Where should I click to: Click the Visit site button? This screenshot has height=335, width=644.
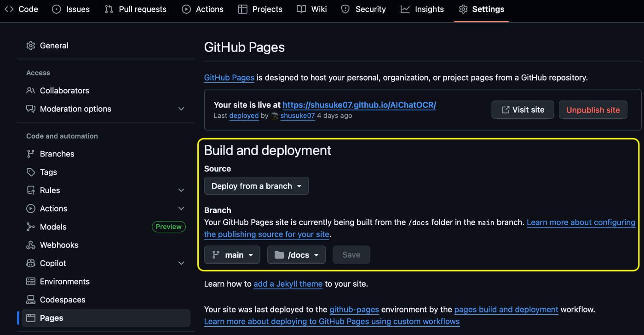[x=523, y=110]
